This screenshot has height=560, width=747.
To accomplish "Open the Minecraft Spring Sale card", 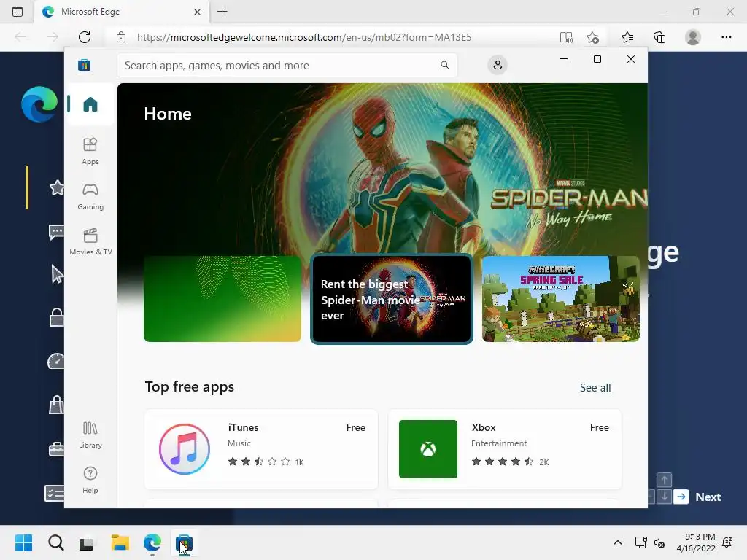I will (561, 298).
